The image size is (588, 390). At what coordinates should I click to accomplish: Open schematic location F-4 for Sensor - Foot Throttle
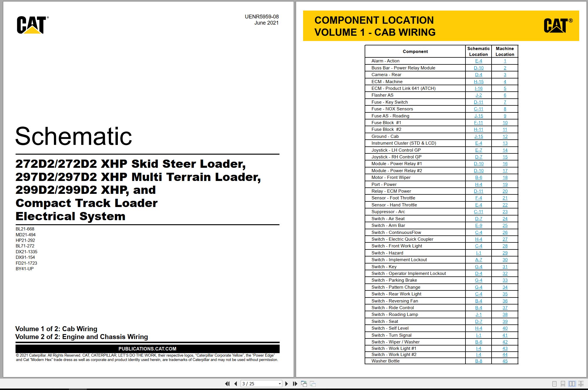click(x=478, y=198)
